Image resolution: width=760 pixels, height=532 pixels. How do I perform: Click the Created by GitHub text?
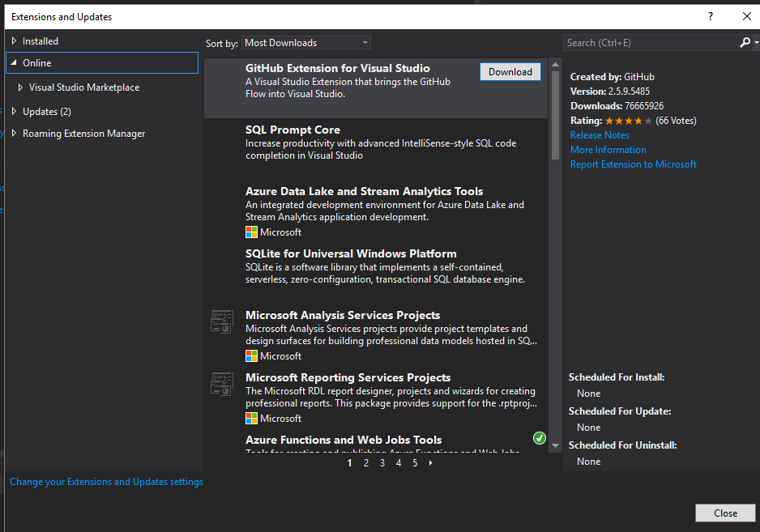[x=613, y=77]
